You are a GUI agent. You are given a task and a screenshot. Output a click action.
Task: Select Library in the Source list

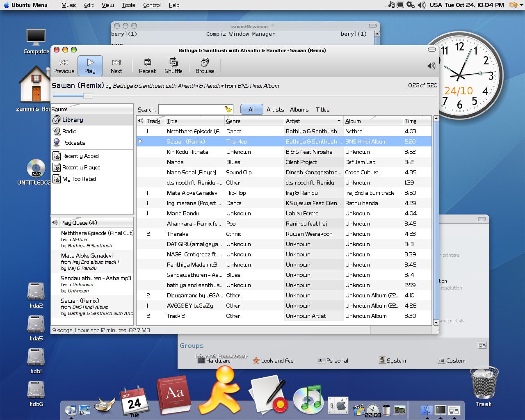coord(92,120)
